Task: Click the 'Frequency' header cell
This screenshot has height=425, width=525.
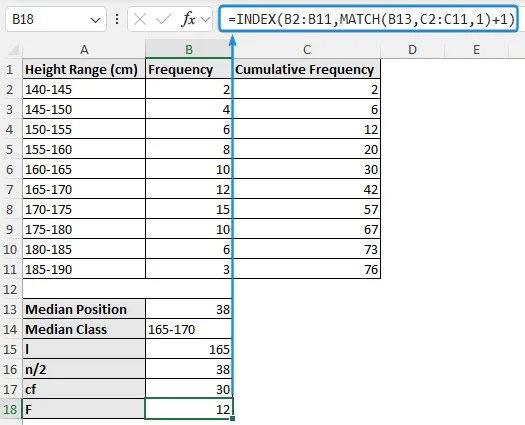Action: coord(189,69)
